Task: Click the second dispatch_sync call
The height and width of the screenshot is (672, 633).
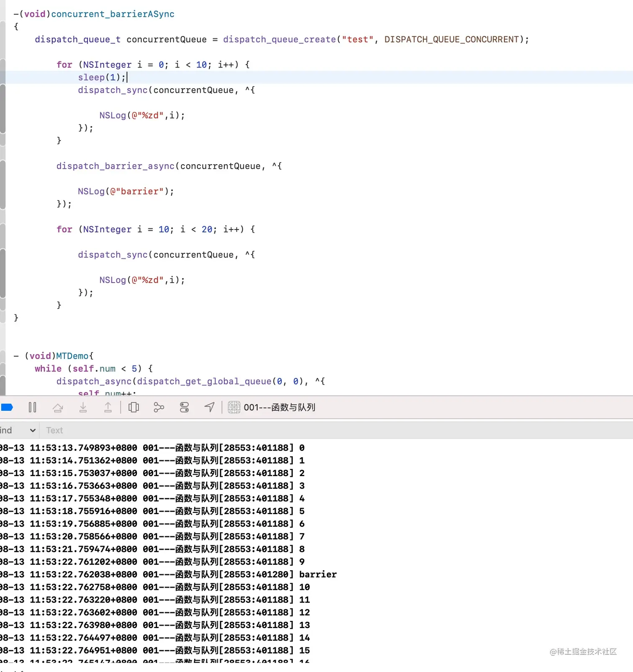Action: click(x=113, y=255)
